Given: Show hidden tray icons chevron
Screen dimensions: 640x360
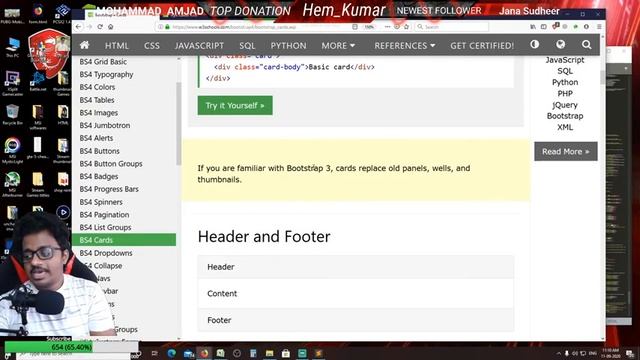Looking at the screenshot, I should (x=558, y=353).
